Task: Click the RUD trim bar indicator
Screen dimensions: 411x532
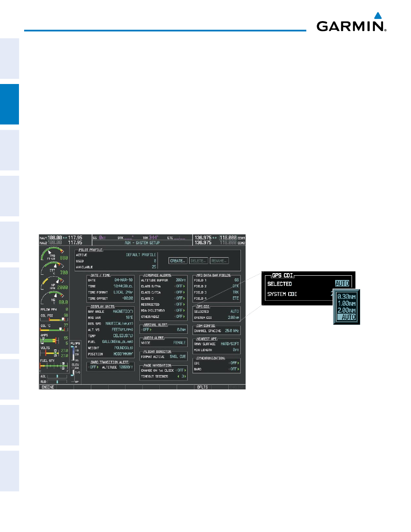Action: (x=57, y=382)
